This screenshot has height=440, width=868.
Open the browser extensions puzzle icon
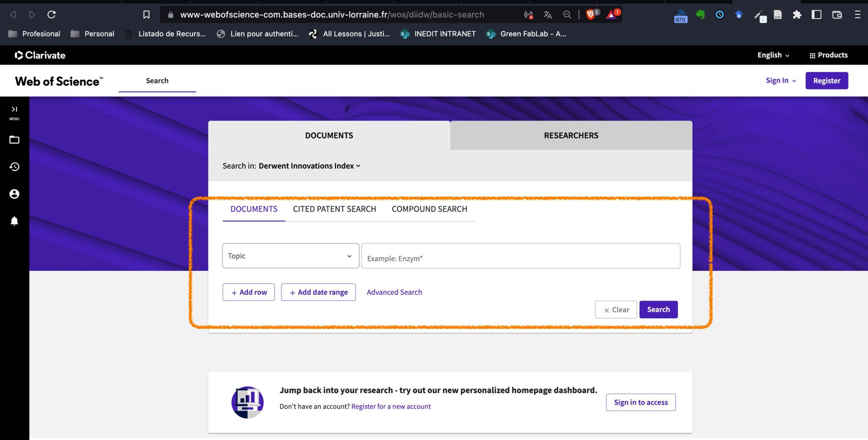(x=797, y=15)
